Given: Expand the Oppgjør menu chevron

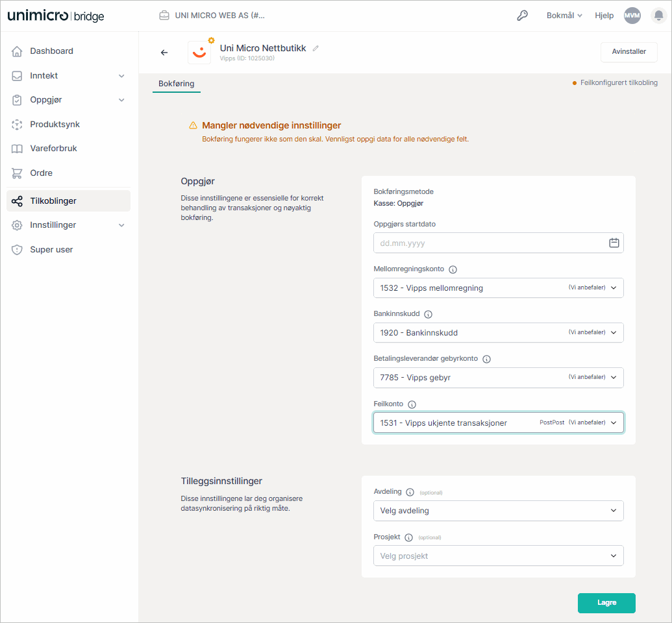Looking at the screenshot, I should 121,100.
